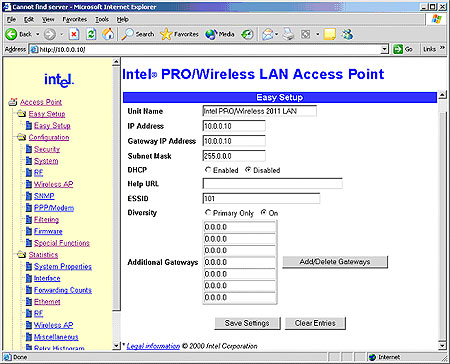The image size is (450, 364).
Task: Open the History clock icon
Action: [247, 34]
